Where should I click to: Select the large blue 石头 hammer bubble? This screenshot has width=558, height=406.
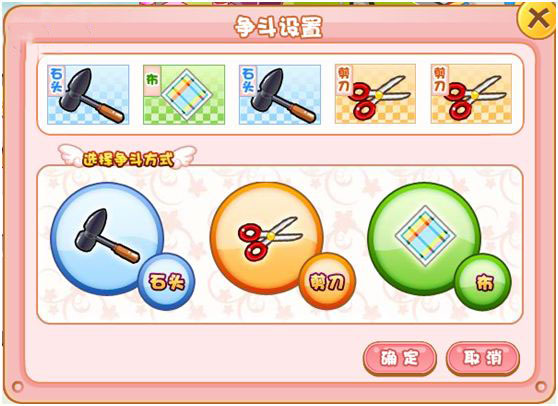pos(107,239)
